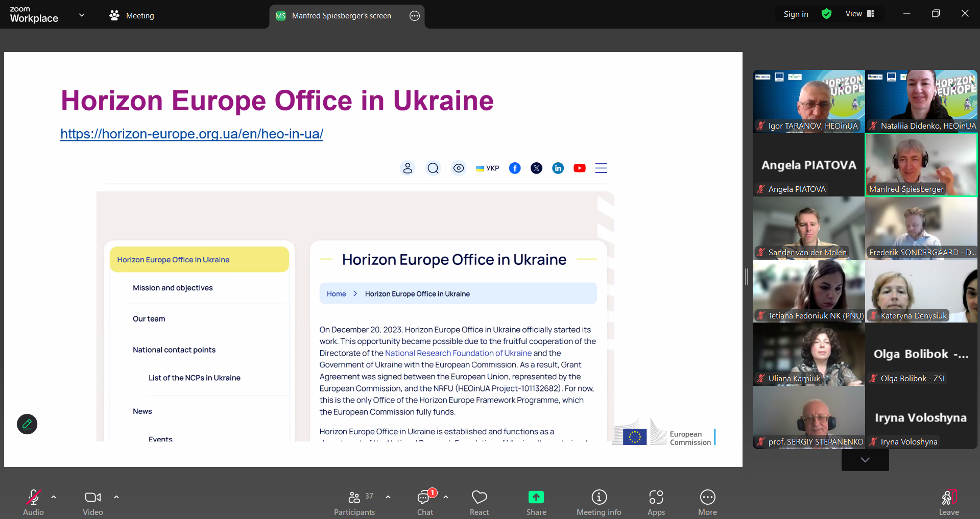Open the More options menu
Viewport: 980px width, 519px height.
click(x=708, y=502)
